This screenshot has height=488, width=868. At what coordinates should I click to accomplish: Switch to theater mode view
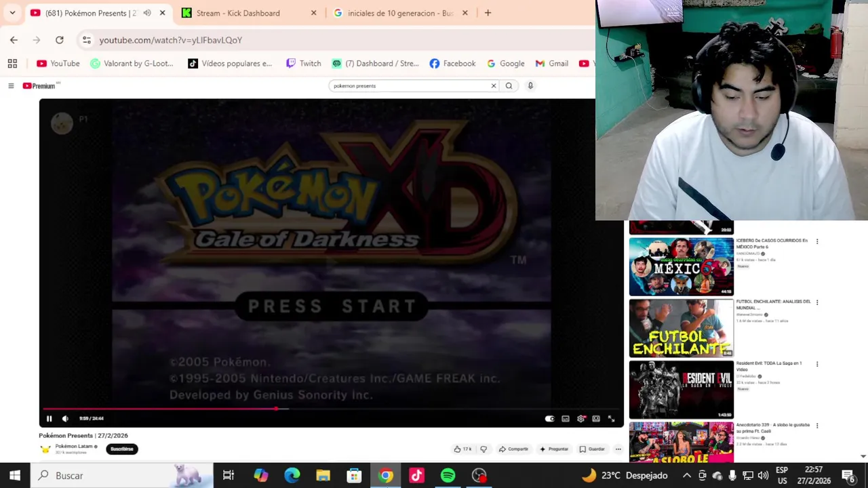point(596,419)
